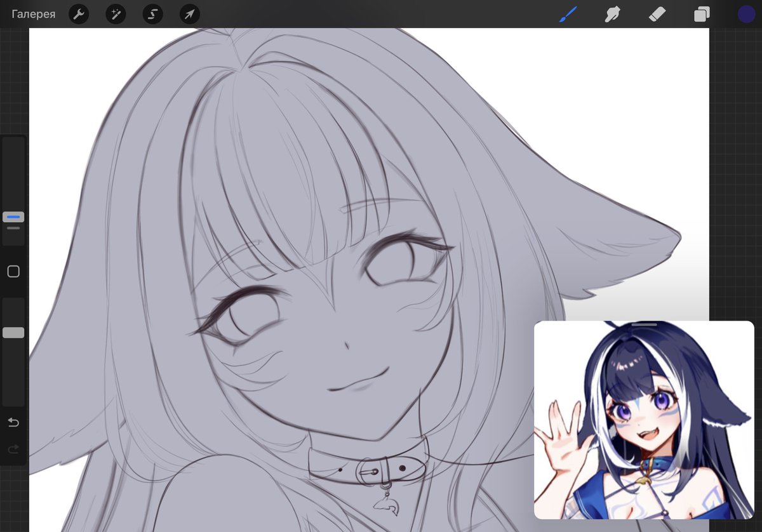Open the Layers panel
The width and height of the screenshot is (762, 532).
click(x=702, y=14)
